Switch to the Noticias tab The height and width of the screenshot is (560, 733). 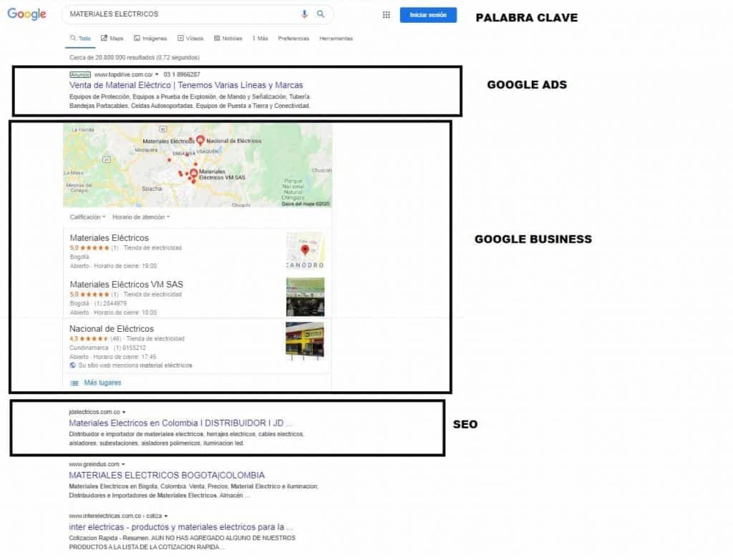pyautogui.click(x=228, y=39)
